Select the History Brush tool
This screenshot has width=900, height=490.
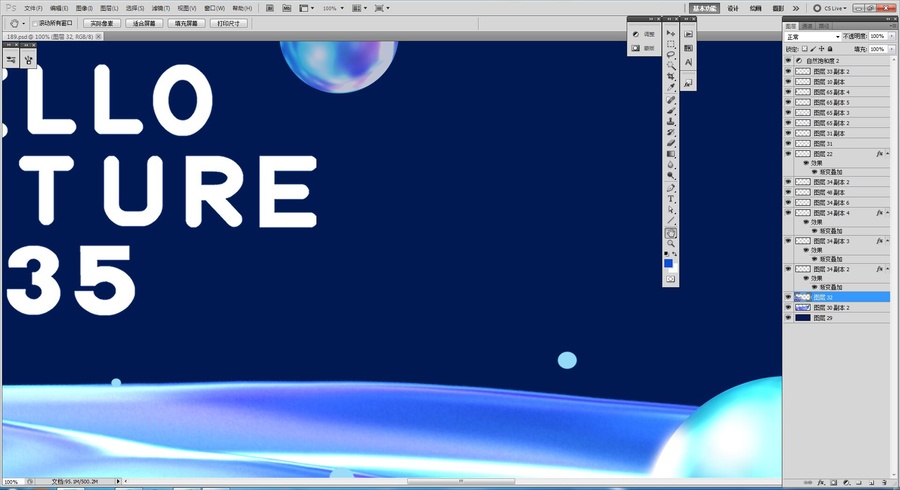(670, 133)
